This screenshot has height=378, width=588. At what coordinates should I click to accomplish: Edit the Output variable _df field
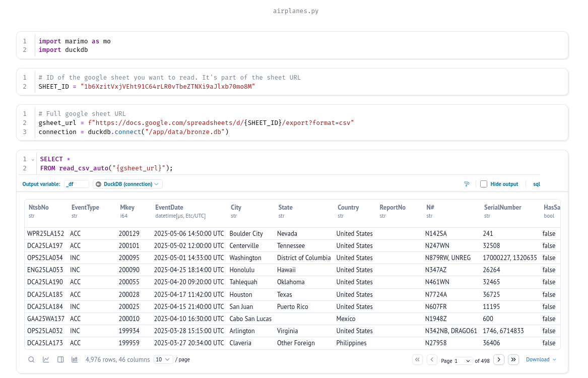[77, 184]
